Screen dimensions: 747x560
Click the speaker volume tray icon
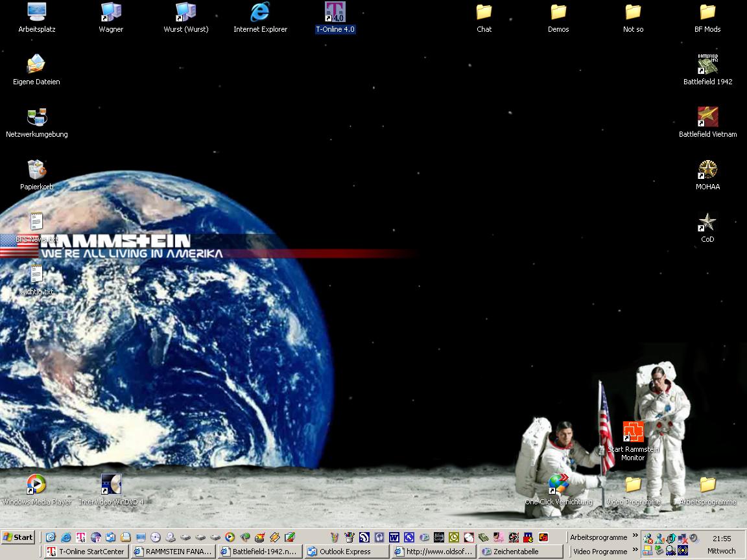coord(694,539)
